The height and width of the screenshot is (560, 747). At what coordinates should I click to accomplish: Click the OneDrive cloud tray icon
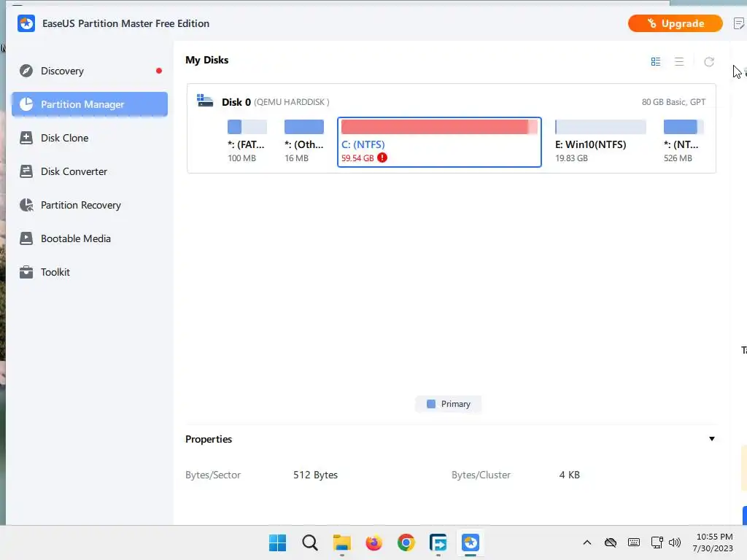pyautogui.click(x=611, y=542)
